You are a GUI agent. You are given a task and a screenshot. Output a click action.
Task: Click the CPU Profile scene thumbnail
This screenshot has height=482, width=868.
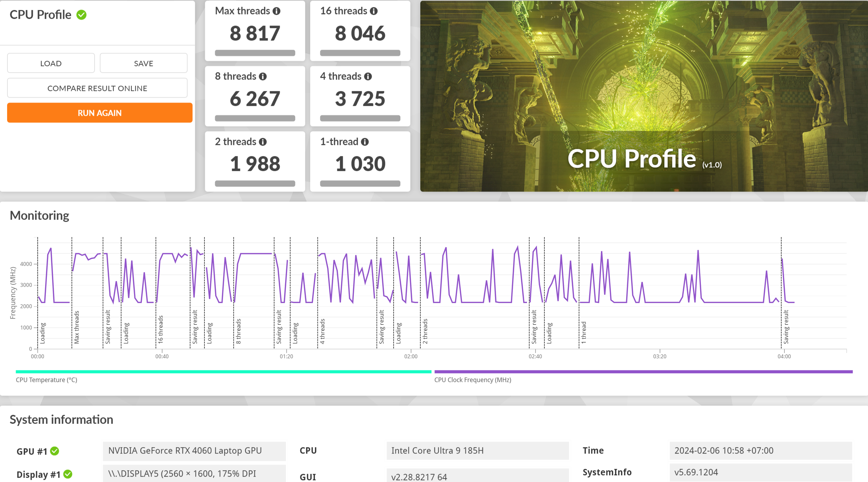point(644,96)
